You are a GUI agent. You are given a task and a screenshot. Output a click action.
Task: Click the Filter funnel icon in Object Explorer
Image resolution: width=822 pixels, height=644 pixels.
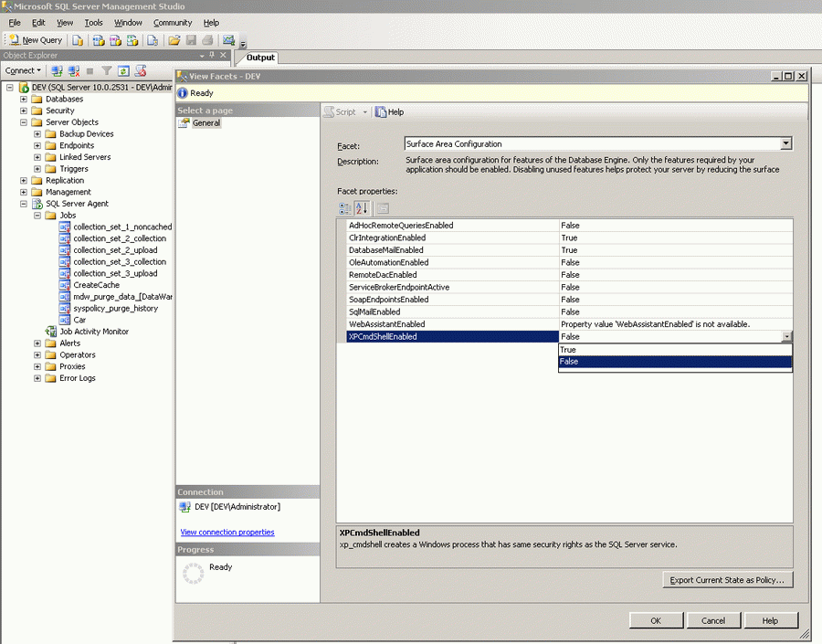point(107,71)
